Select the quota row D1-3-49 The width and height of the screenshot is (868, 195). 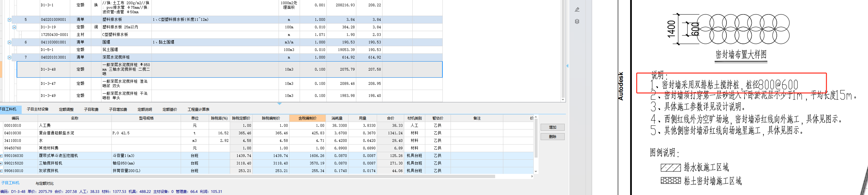[x=229, y=96]
